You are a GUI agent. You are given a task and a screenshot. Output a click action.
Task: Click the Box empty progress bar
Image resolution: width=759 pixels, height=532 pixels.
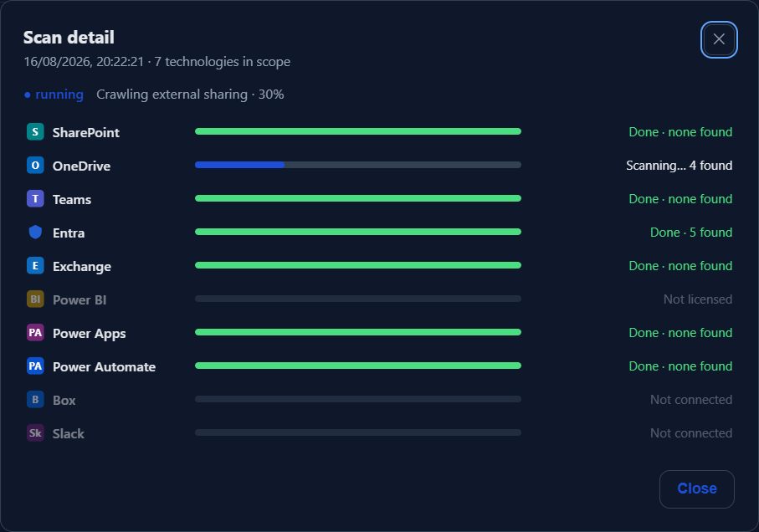(x=357, y=399)
